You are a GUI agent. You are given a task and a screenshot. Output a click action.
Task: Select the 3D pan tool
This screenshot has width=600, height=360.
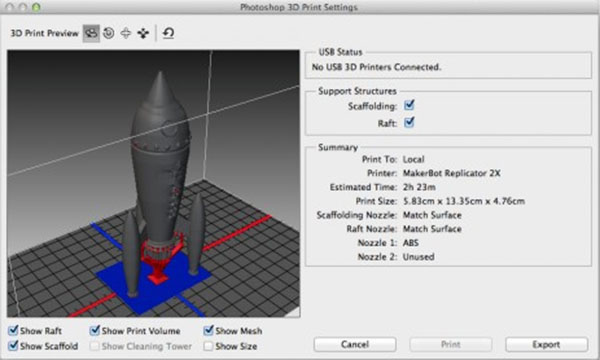click(126, 33)
